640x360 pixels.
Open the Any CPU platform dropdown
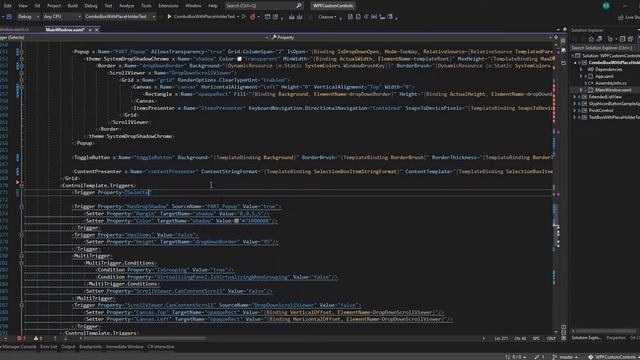[x=62, y=17]
